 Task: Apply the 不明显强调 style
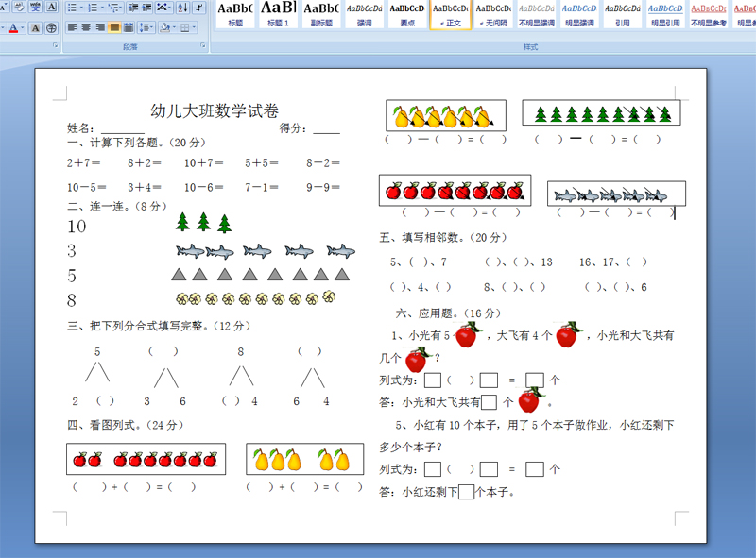click(x=536, y=14)
